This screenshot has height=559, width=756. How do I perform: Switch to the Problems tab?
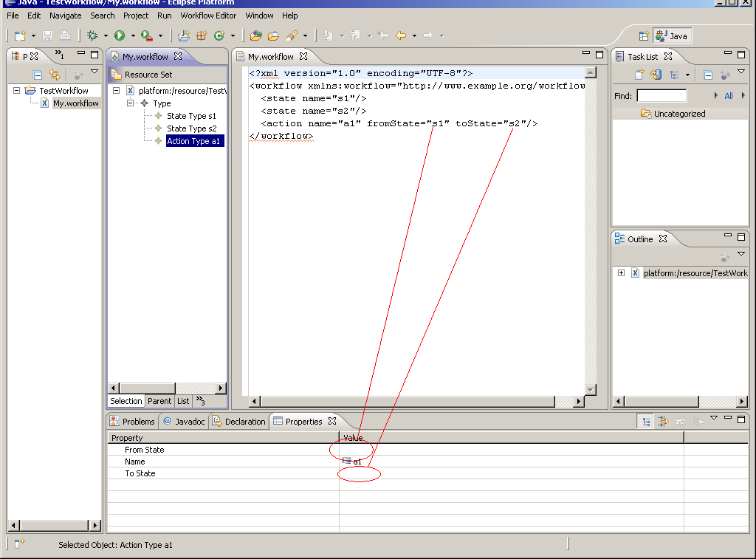(x=132, y=422)
